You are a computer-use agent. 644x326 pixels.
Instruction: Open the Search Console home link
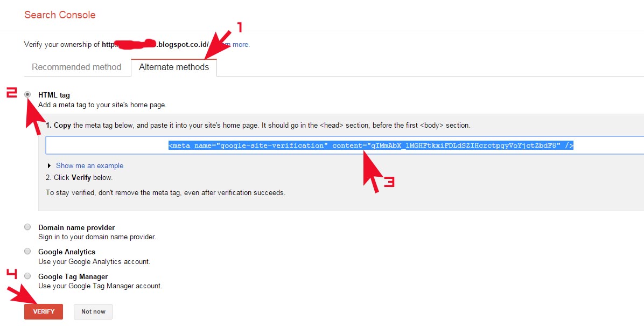(60, 15)
